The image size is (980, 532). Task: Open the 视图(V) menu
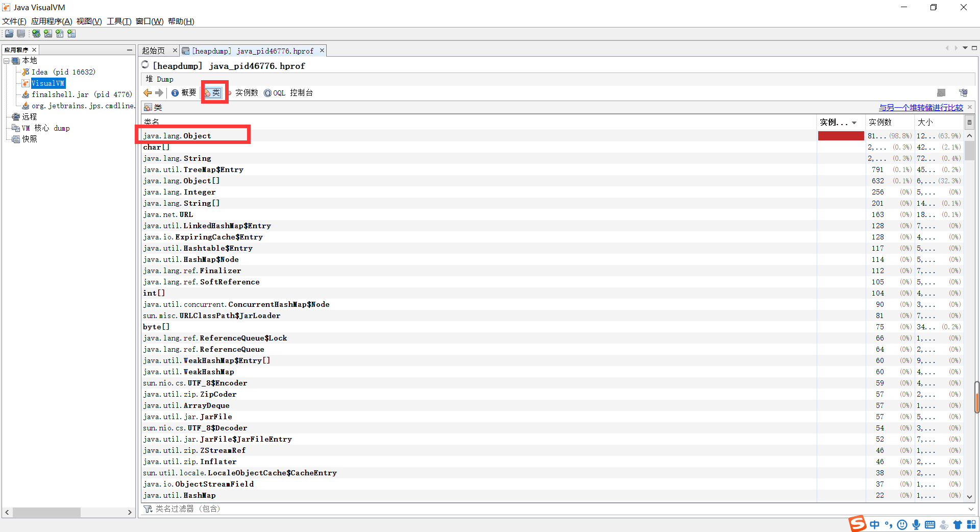[89, 21]
